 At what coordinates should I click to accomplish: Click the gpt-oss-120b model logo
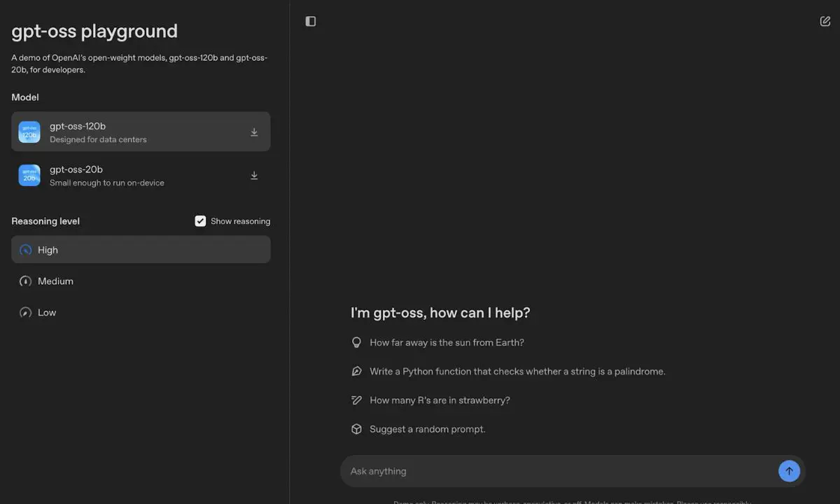point(29,132)
